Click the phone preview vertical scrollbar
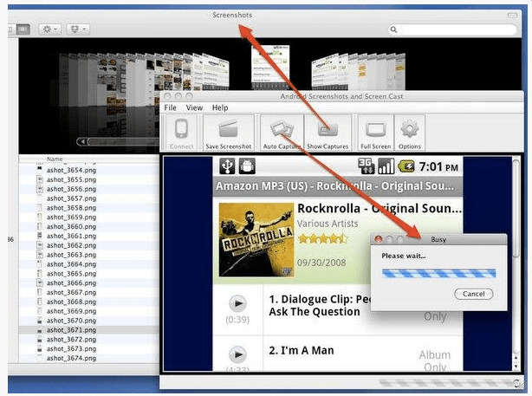532x396 pixels. (516, 209)
